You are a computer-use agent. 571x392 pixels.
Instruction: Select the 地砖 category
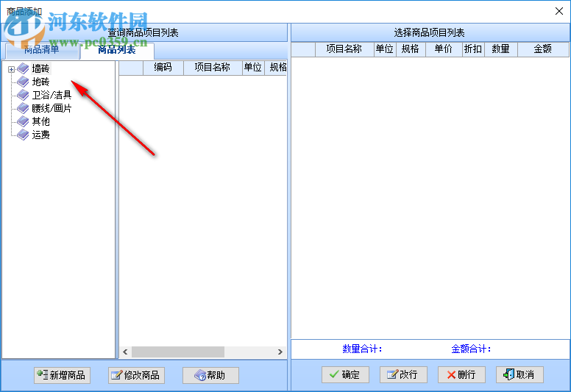[40, 82]
